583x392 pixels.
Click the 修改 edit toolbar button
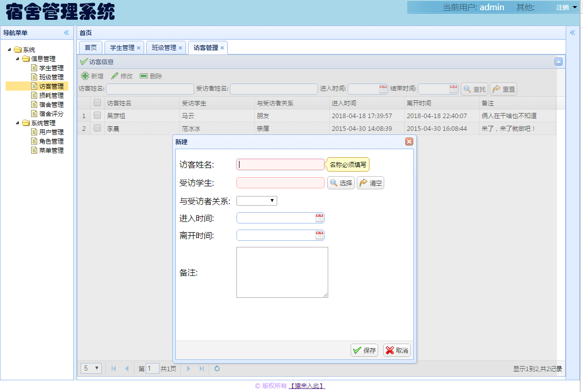tap(122, 76)
